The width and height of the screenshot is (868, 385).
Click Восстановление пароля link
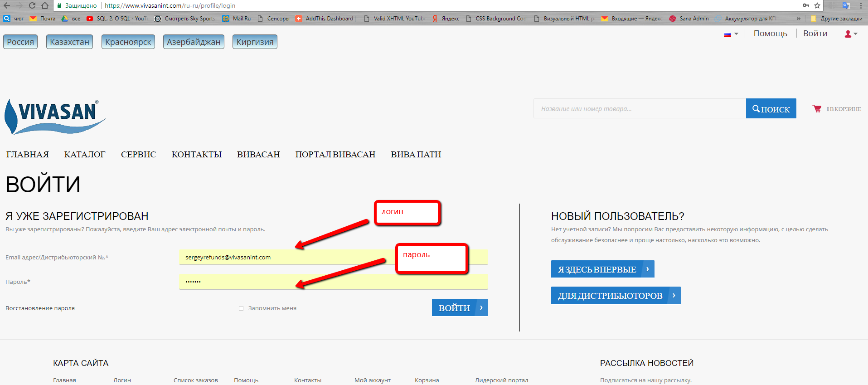click(40, 308)
